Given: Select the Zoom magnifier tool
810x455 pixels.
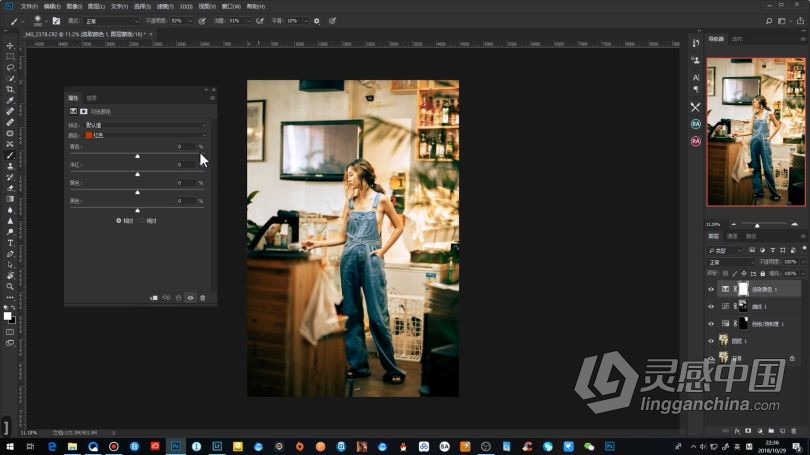Looking at the screenshot, I should 10,287.
